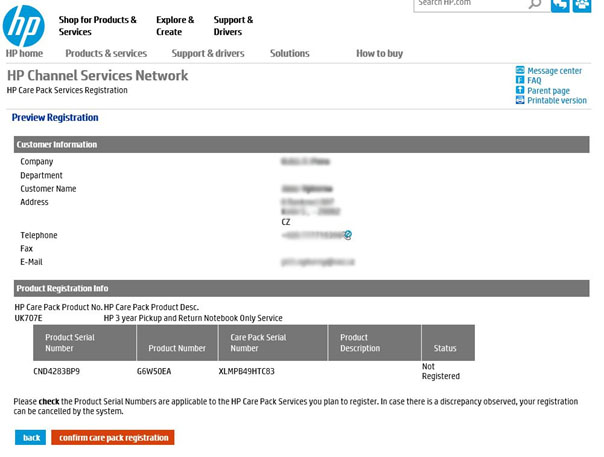
Task: Click the Department label
Action: pos(41,175)
